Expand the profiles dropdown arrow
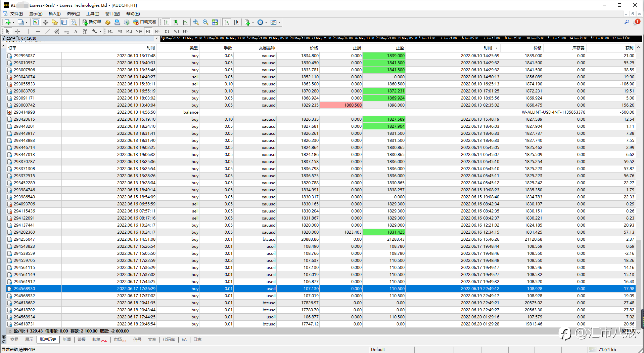644x353 pixels. [x=27, y=23]
